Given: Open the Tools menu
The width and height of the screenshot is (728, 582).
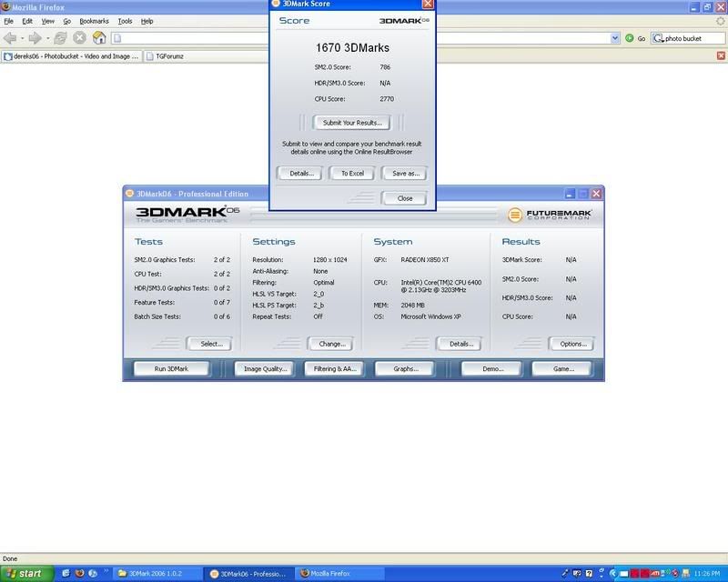Looking at the screenshot, I should coord(125,21).
